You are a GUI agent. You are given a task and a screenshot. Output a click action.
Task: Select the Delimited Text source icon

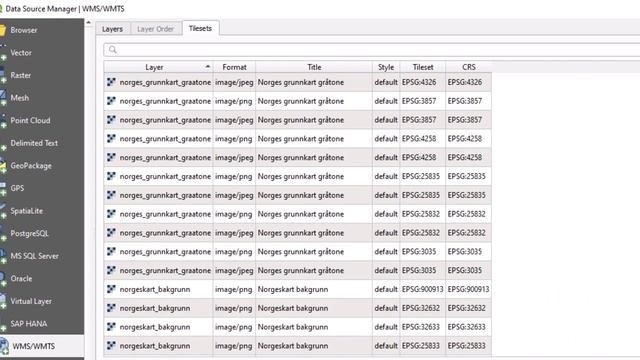click(x=3, y=144)
